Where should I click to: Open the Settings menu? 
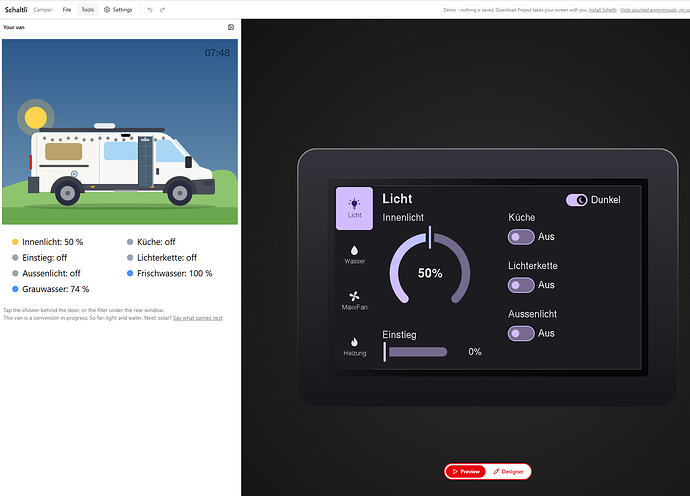click(x=118, y=10)
